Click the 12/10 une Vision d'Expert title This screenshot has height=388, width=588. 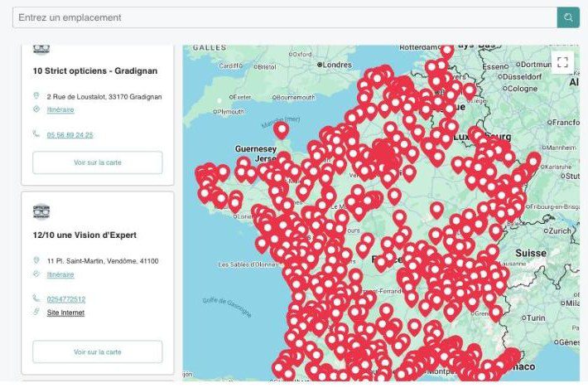pyautogui.click(x=84, y=235)
